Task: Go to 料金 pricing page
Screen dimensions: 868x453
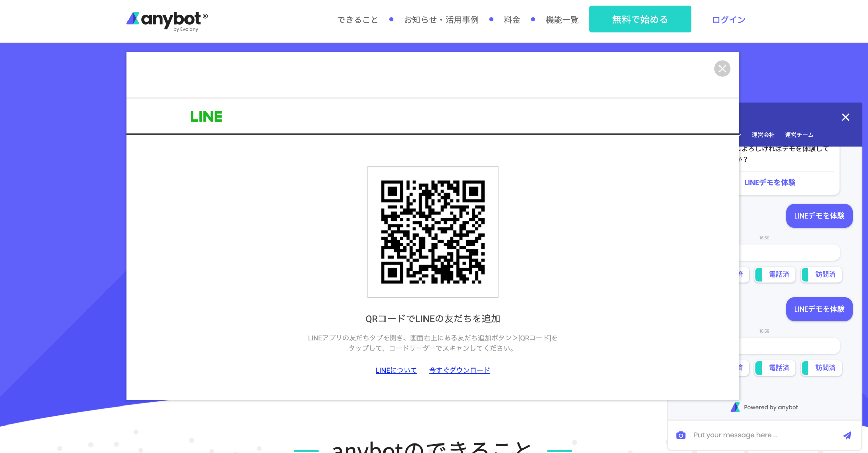Action: coord(512,20)
